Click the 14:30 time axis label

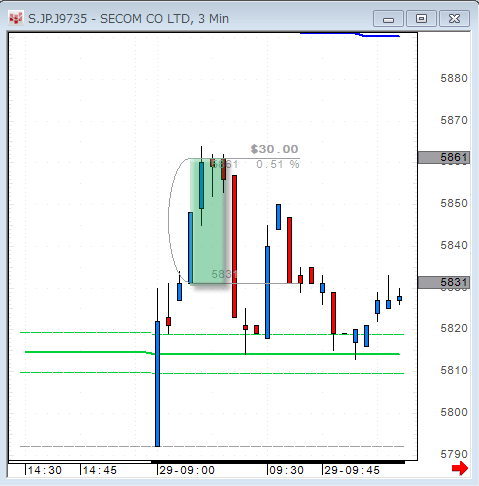[45, 470]
